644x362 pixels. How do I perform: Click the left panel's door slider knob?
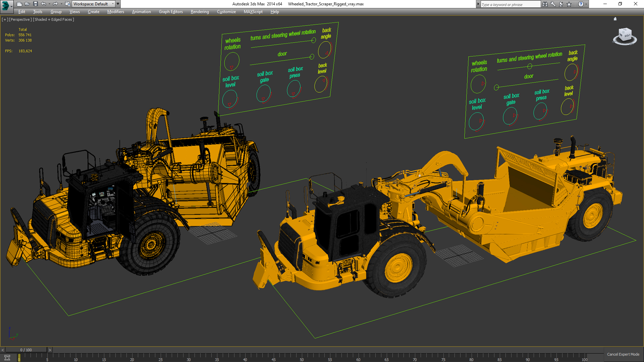coord(312,57)
